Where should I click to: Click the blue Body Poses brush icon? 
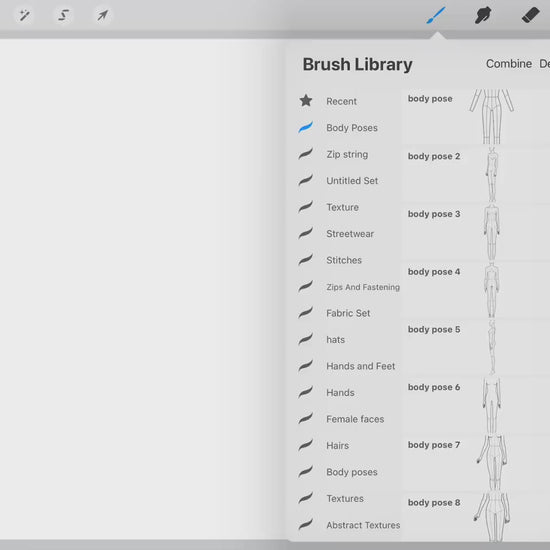(306, 127)
